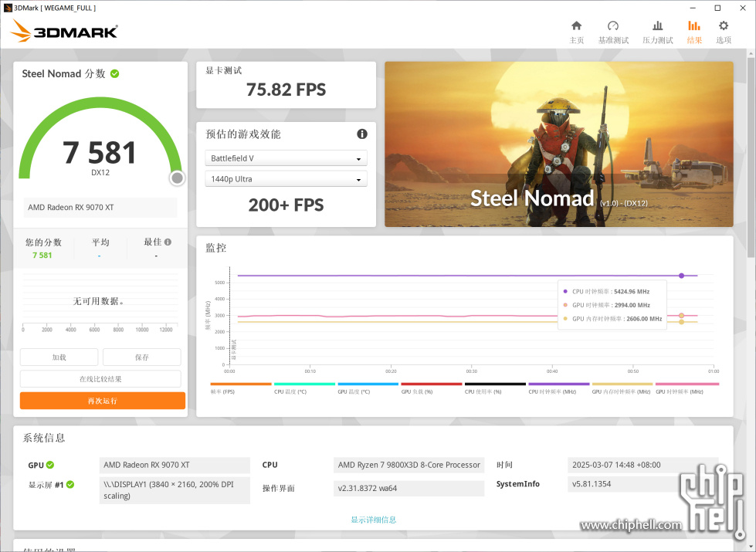Click the green check next to 显示屏 #1
The height and width of the screenshot is (552, 756).
(x=70, y=485)
